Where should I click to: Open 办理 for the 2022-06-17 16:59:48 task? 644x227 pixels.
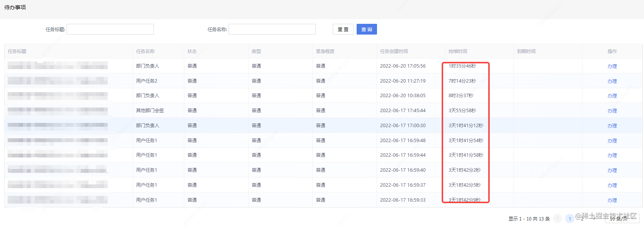click(612, 141)
